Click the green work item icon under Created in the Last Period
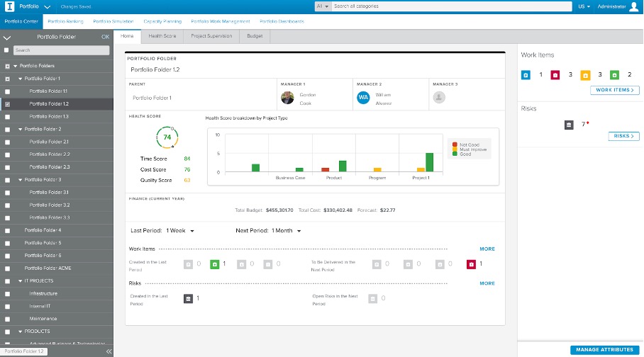This screenshot has height=357, width=644. coord(215,264)
